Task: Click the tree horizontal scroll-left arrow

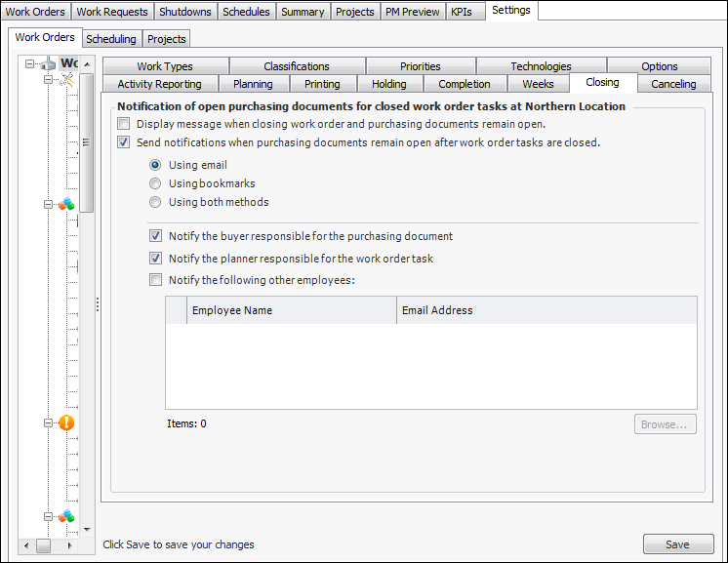Action: [x=26, y=545]
